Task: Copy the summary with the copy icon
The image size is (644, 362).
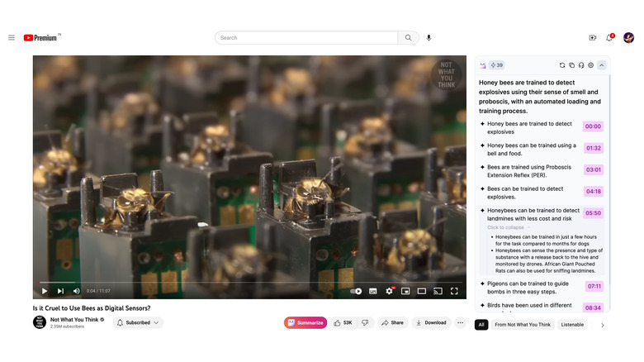Action: click(x=571, y=65)
